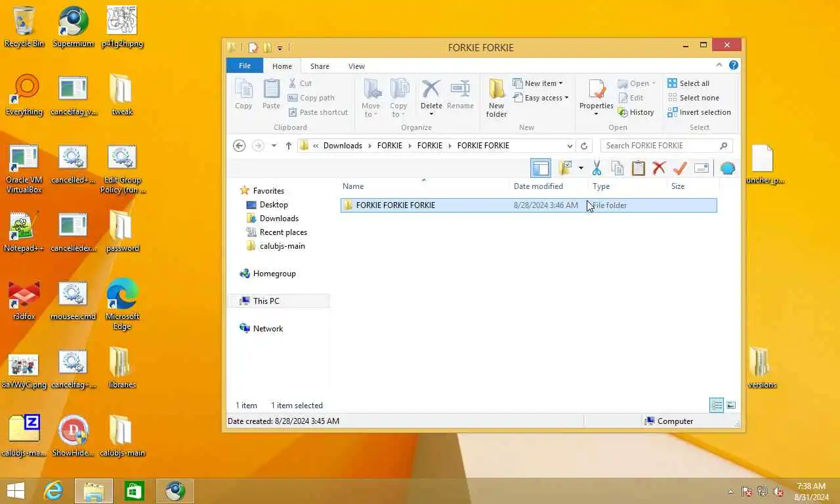Open Desktop in navigation pane
The image size is (840, 504).
click(x=267, y=204)
